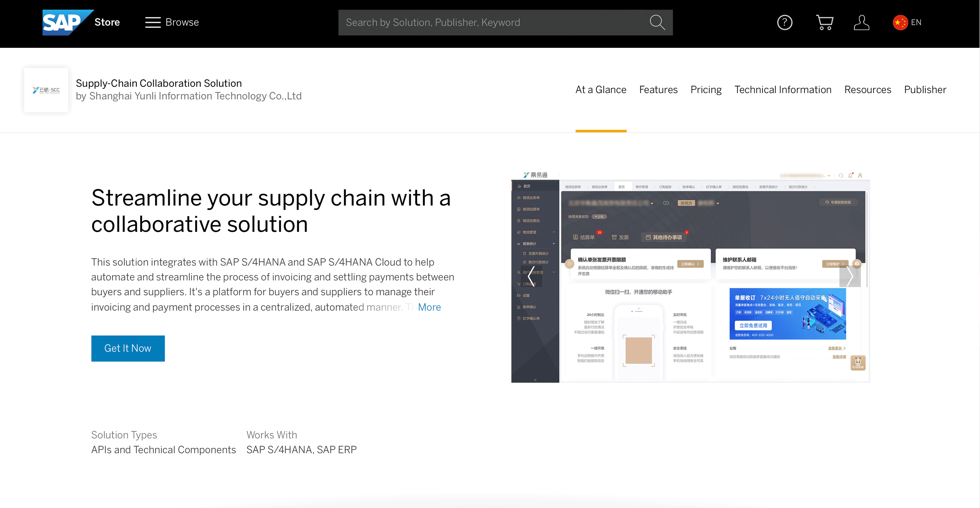This screenshot has width=980, height=508.
Task: Open the Resources tab
Action: pyautogui.click(x=868, y=90)
